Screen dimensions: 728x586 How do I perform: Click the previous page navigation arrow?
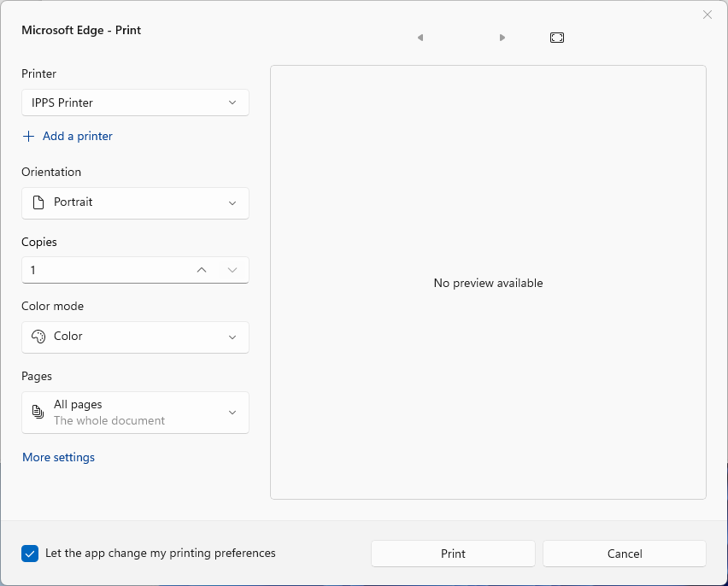point(420,38)
